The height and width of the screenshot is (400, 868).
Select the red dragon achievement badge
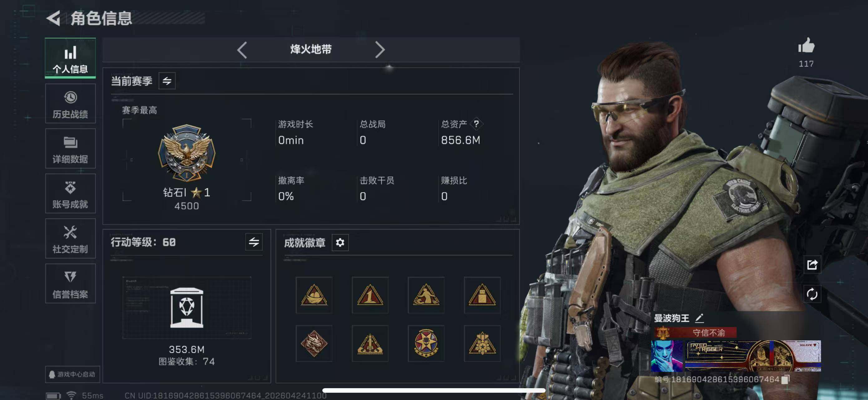click(314, 344)
